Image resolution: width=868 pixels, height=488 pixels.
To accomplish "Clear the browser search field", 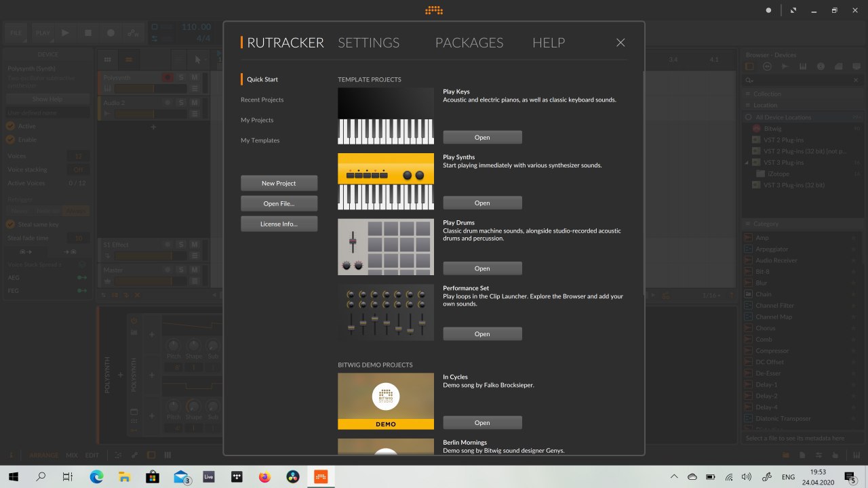I will tap(856, 80).
